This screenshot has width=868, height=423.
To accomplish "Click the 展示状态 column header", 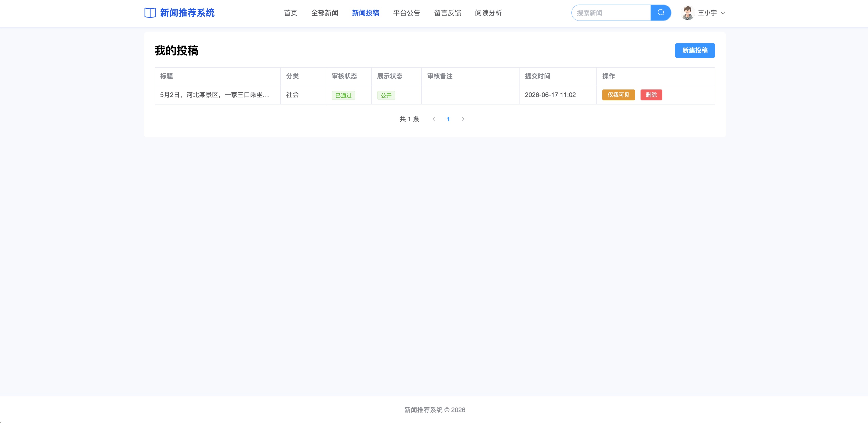I will point(389,76).
